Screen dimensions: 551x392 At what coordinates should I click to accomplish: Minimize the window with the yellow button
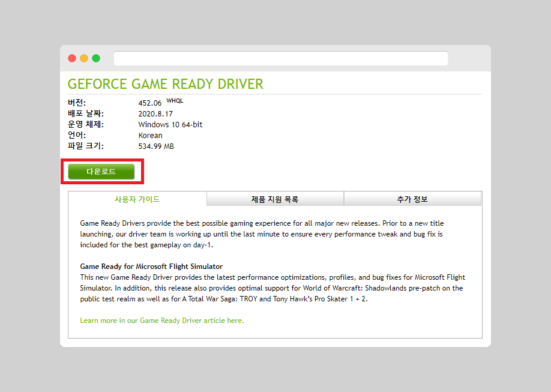tap(84, 58)
